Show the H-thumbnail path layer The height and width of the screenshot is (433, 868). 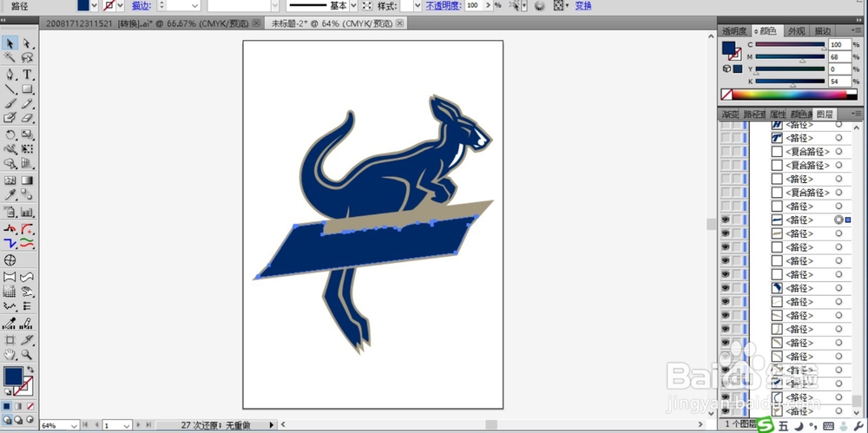(725, 126)
